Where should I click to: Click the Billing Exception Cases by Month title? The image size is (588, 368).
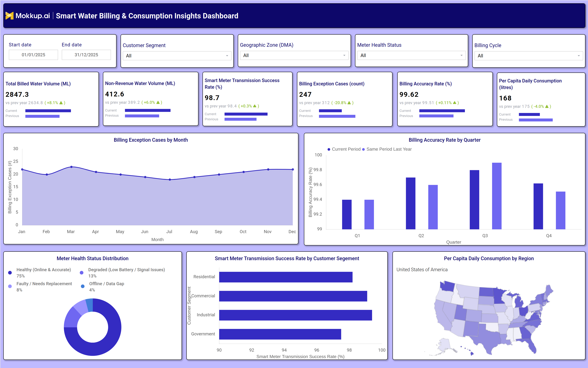(151, 140)
